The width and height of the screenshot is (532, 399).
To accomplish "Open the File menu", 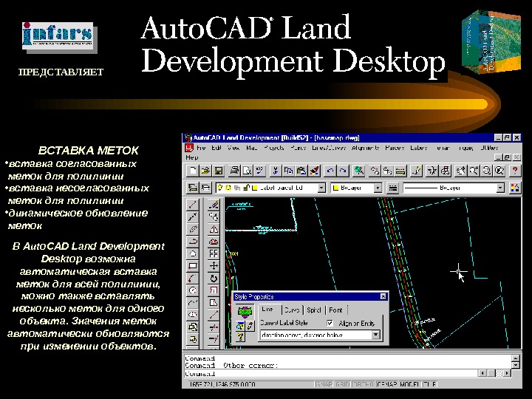I will click(201, 148).
